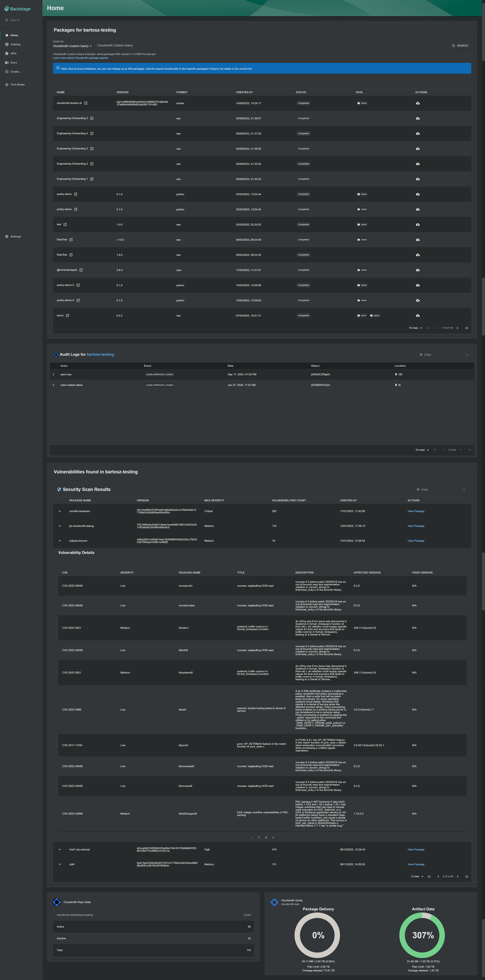This screenshot has height=980, width=485.
Task: Open external link icon next to poetry-demo-2
Action: [x=78, y=285]
